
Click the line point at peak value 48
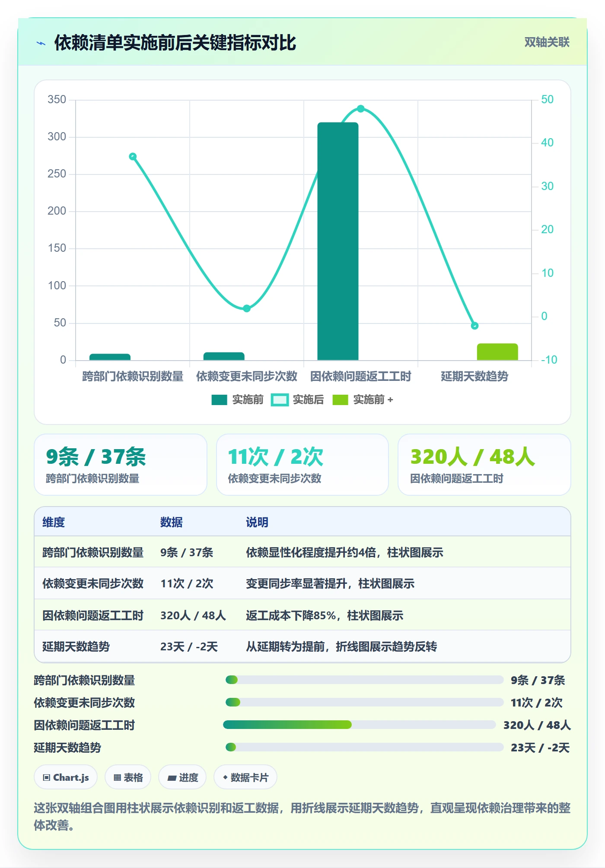click(x=361, y=109)
